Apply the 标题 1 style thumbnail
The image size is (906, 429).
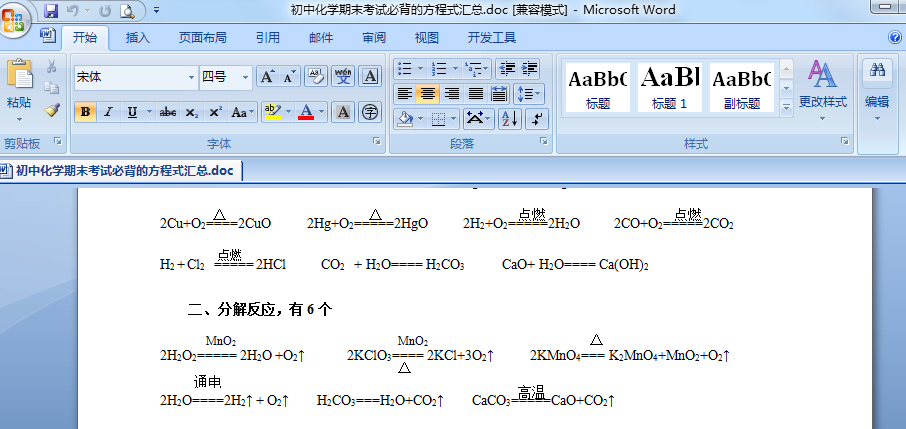[670, 86]
